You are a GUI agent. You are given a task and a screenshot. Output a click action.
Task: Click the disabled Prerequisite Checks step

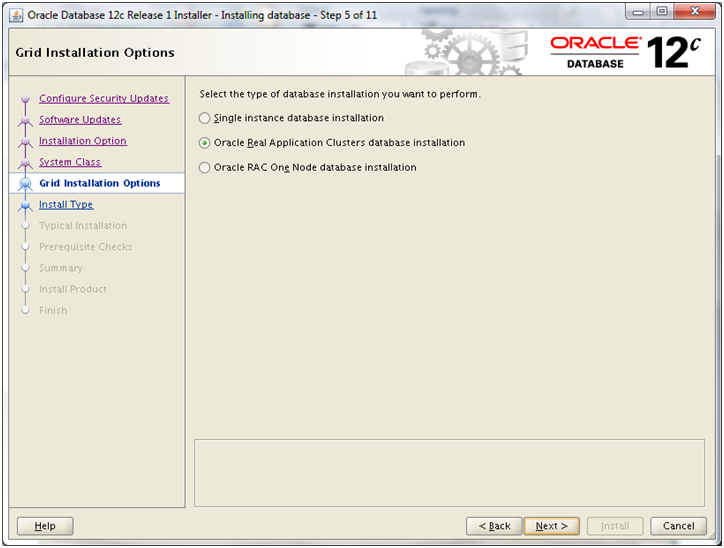85,247
